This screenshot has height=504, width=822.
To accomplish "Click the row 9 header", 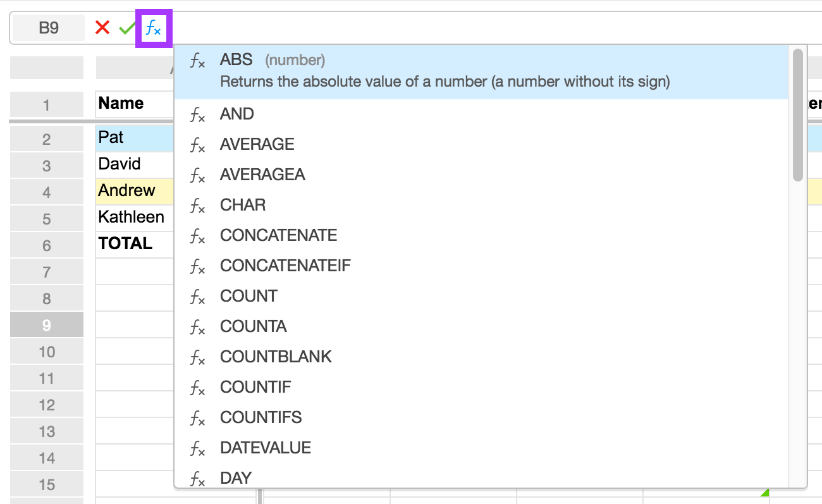I will tap(46, 324).
